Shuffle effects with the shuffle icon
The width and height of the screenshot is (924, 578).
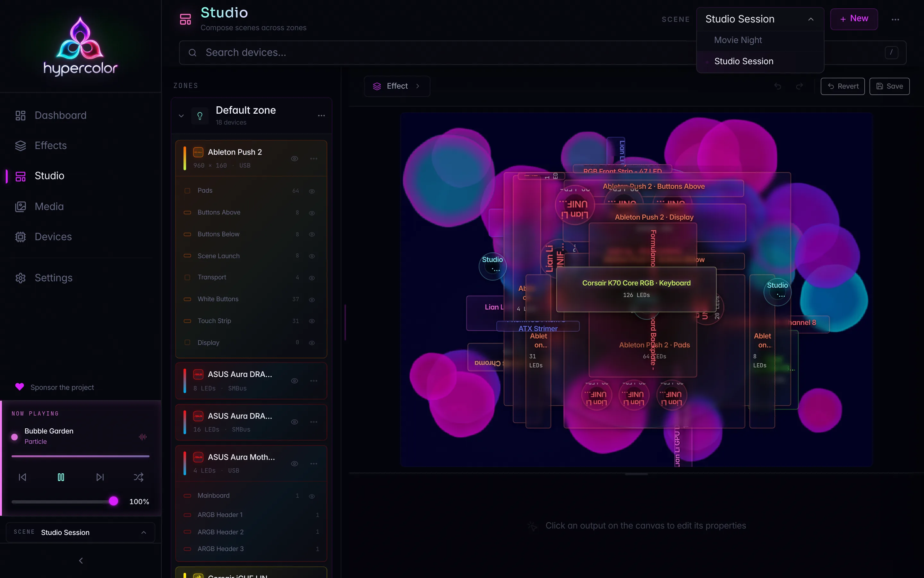click(x=139, y=477)
